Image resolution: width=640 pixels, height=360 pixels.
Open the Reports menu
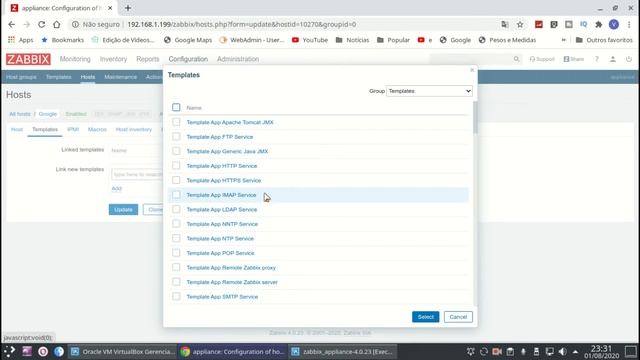[148, 59]
